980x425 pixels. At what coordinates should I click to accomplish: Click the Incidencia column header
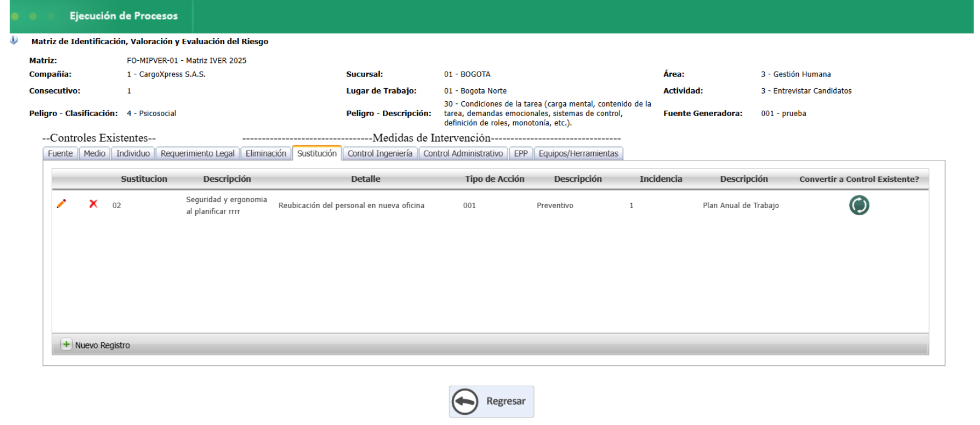661,179
